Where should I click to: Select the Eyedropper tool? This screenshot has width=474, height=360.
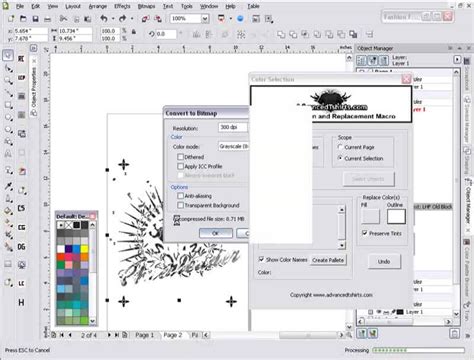click(8, 187)
